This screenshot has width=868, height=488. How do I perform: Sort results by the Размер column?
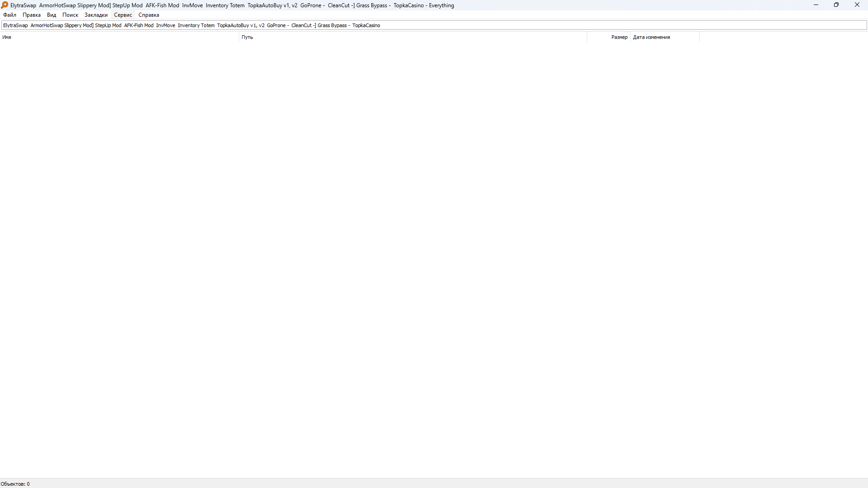point(619,37)
